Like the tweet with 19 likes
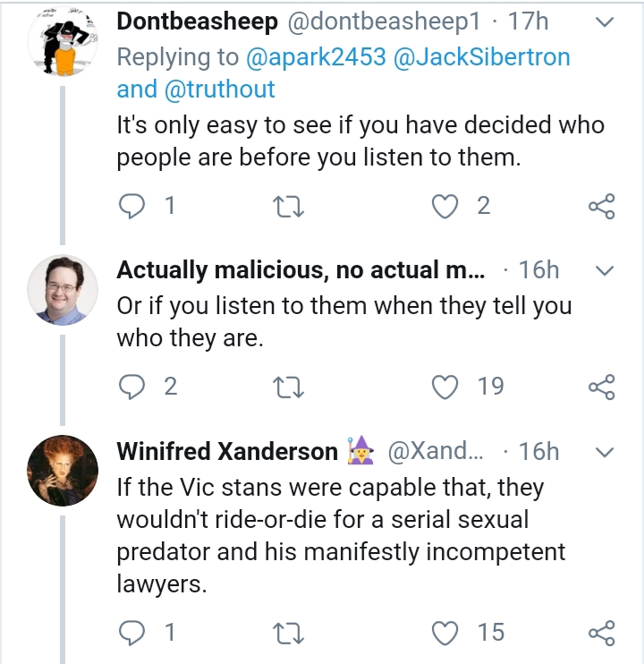This screenshot has width=644, height=664. pos(445,387)
